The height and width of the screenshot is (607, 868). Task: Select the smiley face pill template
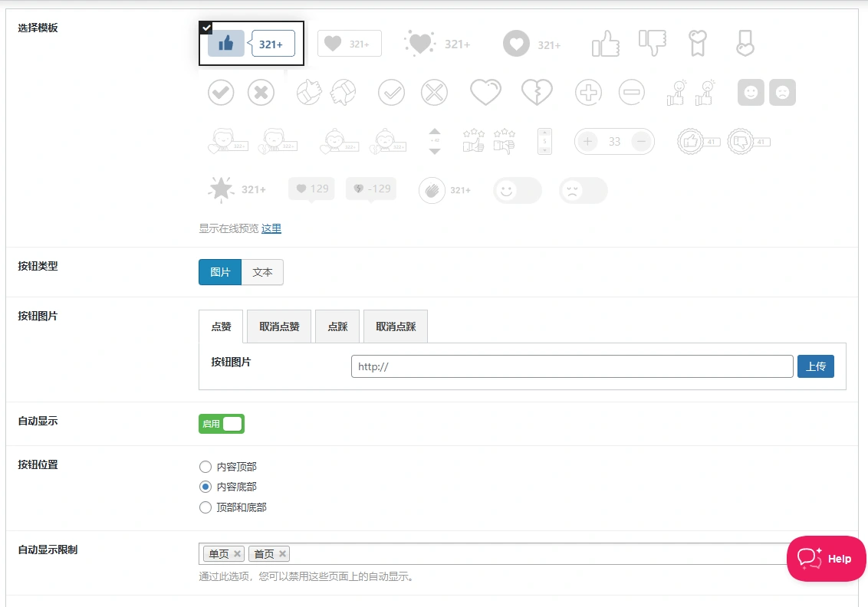click(517, 189)
